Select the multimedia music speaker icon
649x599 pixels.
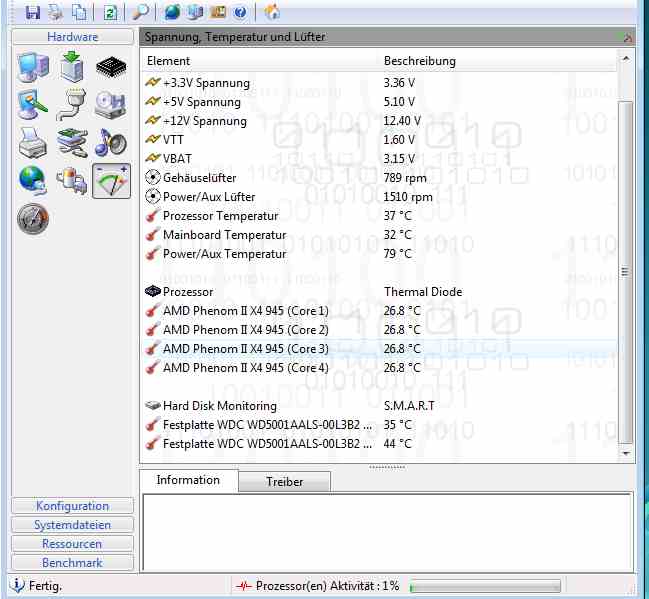pos(111,142)
